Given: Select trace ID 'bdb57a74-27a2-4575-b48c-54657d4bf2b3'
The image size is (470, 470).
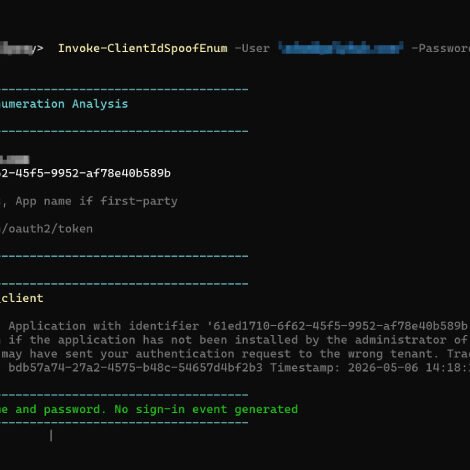Looking at the screenshot, I should point(135,368).
